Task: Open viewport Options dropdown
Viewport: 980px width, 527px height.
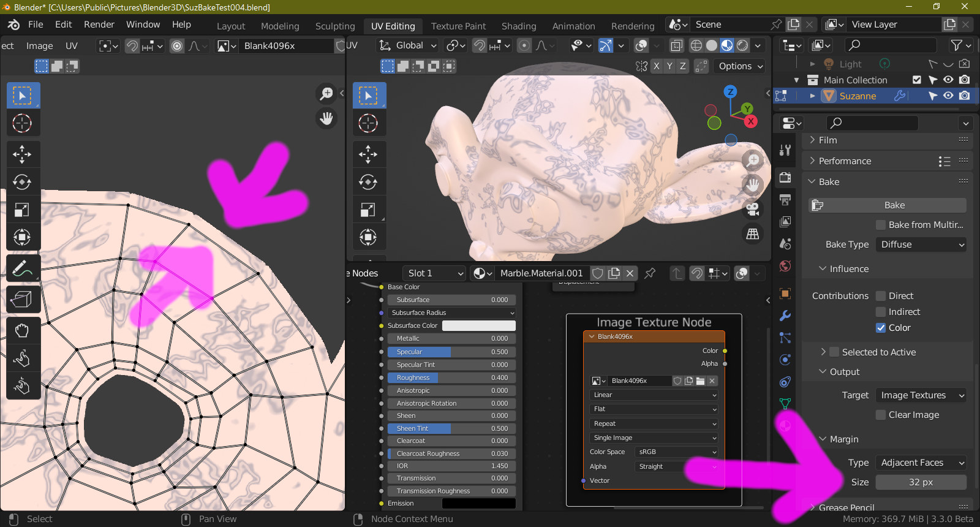Action: [x=740, y=66]
